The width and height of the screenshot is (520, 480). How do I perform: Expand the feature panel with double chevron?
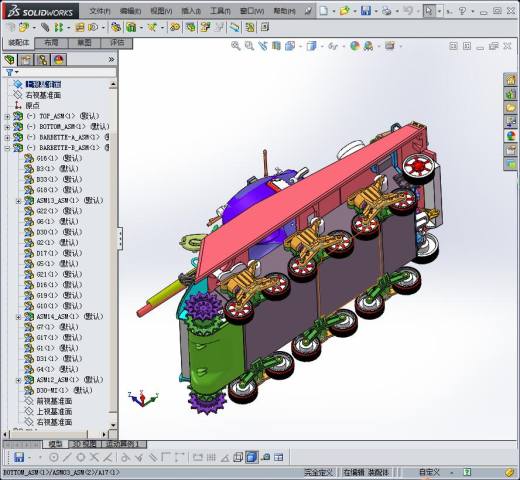pos(111,60)
